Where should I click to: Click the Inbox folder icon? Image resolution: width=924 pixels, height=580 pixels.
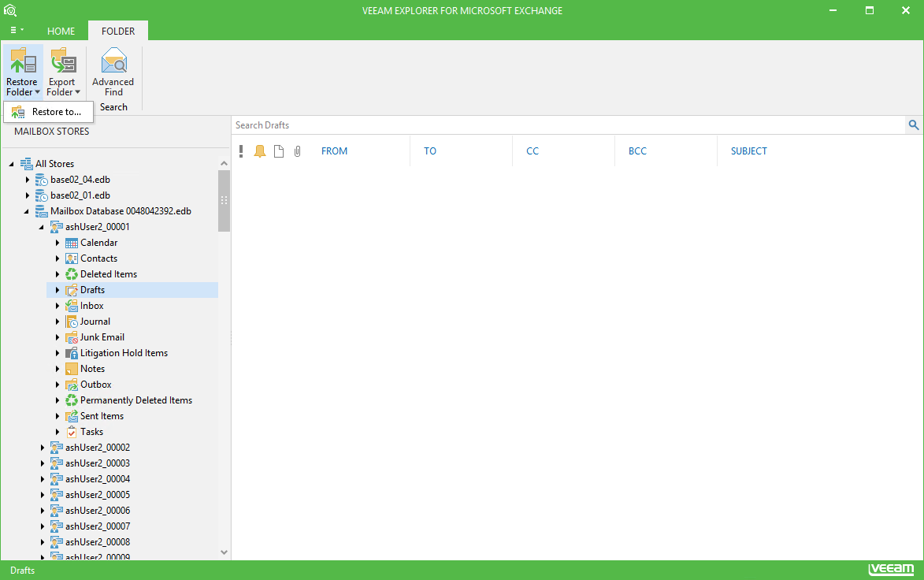72,306
